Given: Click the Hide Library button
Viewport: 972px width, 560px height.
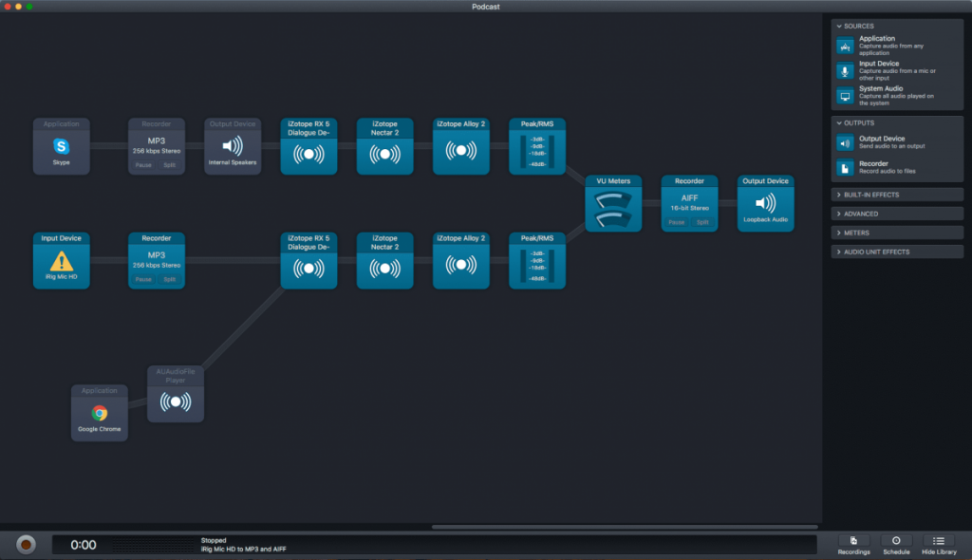Looking at the screenshot, I should [939, 544].
